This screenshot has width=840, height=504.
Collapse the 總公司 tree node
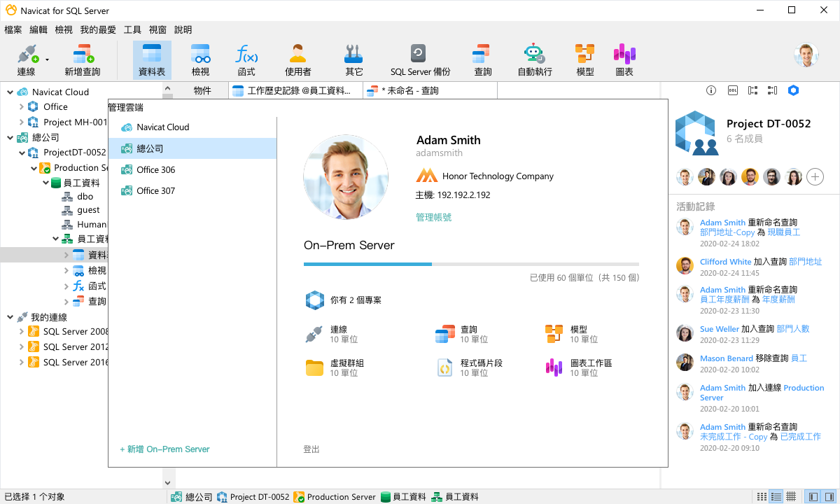(10, 137)
